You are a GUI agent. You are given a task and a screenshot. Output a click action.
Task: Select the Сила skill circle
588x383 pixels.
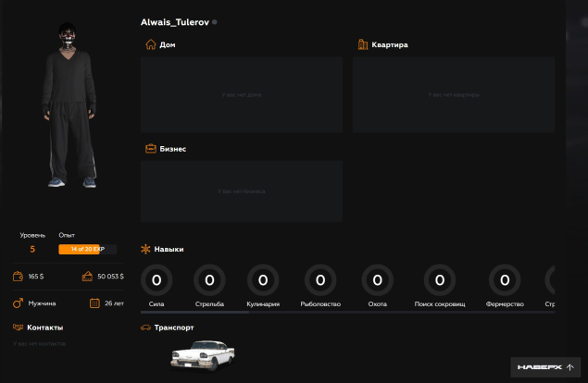(156, 279)
